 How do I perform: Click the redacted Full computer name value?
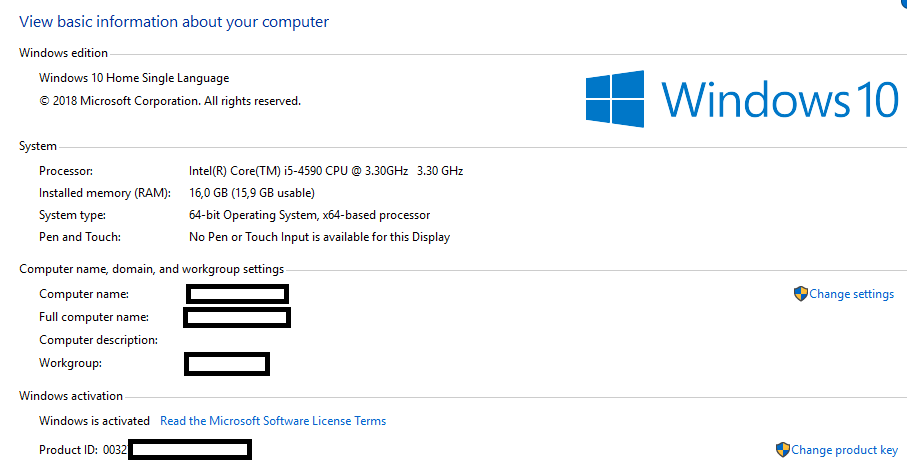237,317
